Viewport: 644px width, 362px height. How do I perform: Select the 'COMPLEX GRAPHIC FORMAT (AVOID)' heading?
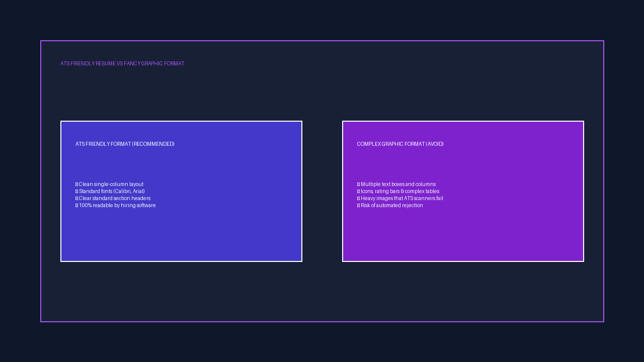point(400,144)
